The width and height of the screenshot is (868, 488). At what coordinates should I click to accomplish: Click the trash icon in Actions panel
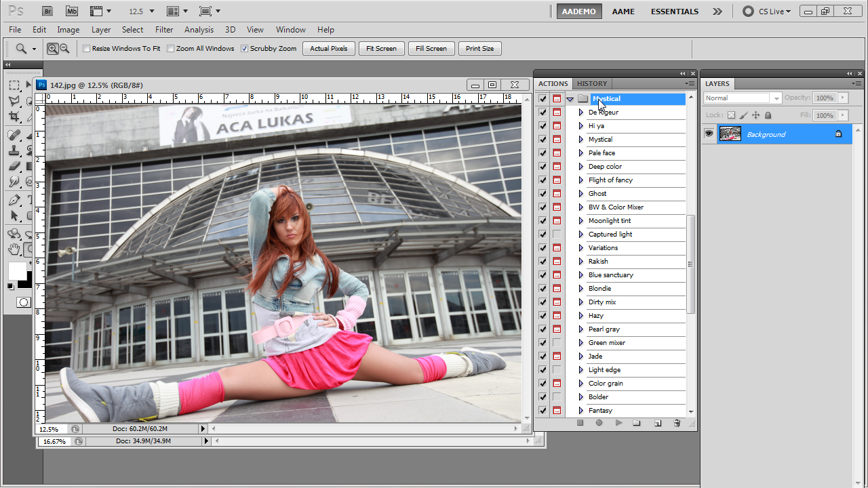click(x=676, y=423)
